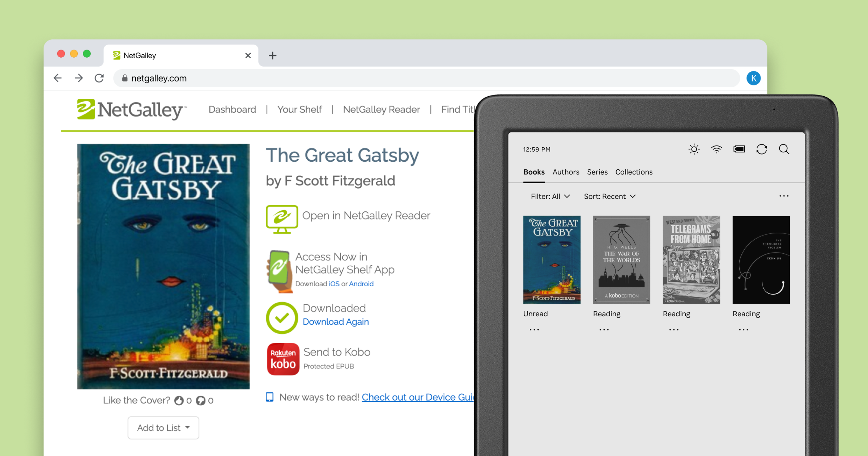
Task: Click the netgalley.com address bar
Action: 426,78
